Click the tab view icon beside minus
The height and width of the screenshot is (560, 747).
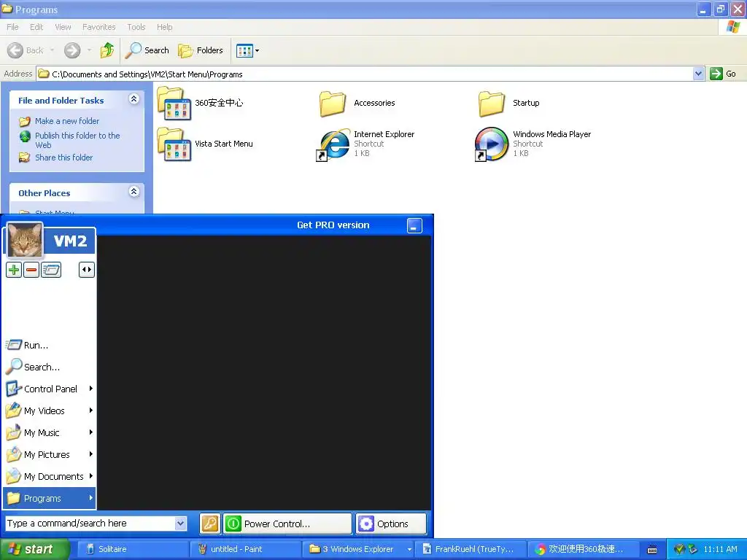point(51,270)
